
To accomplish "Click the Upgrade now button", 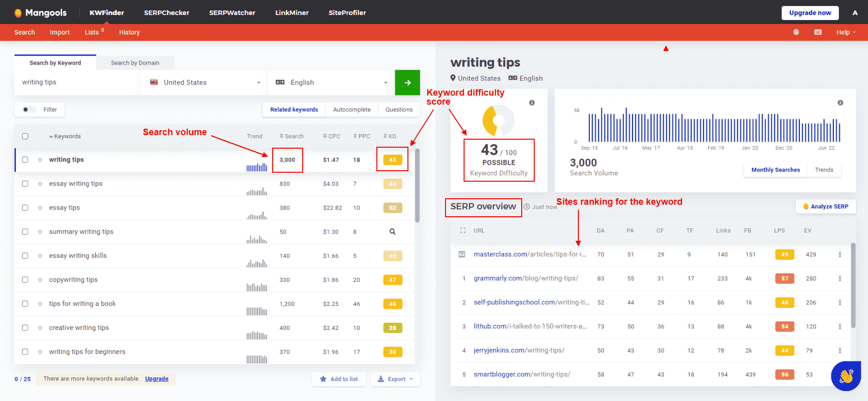I will 810,13.
